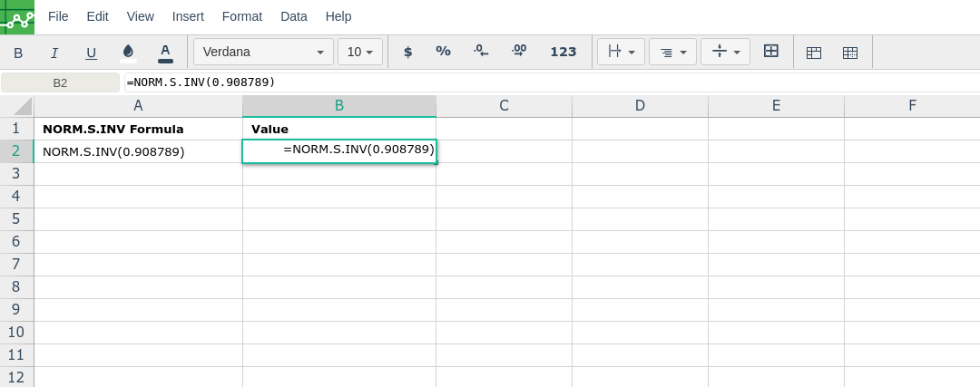The image size is (980, 387).
Task: Open the fill color picker
Action: point(128,53)
